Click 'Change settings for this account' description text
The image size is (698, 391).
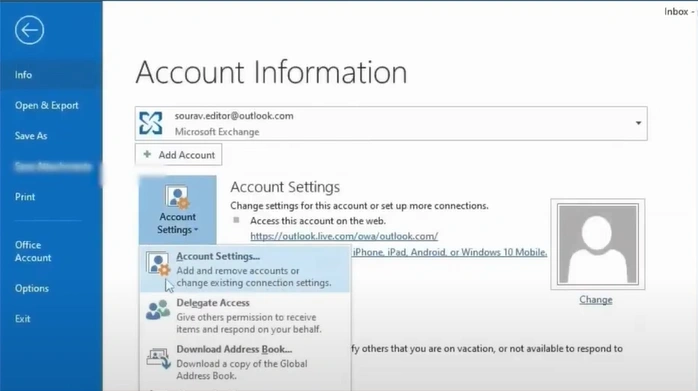click(359, 206)
